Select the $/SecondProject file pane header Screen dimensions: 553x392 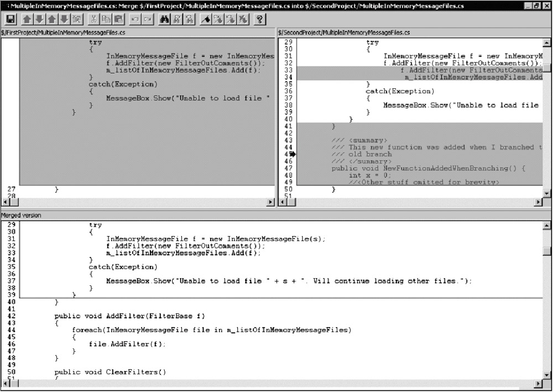coord(343,33)
